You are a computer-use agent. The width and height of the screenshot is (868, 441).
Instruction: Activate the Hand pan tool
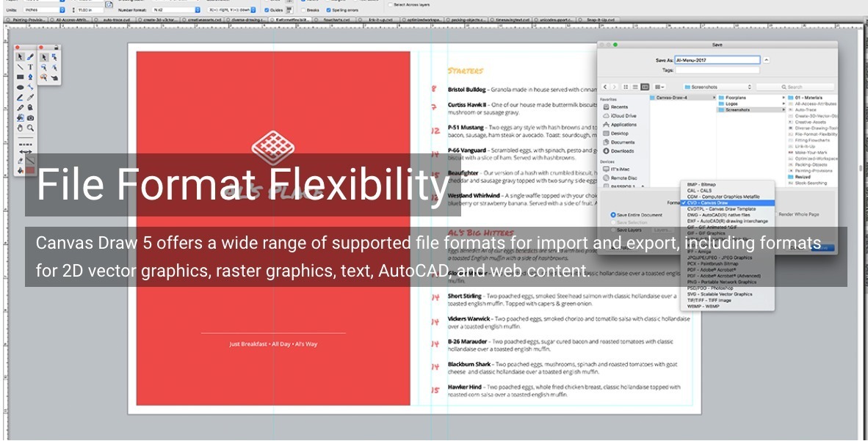click(x=20, y=128)
